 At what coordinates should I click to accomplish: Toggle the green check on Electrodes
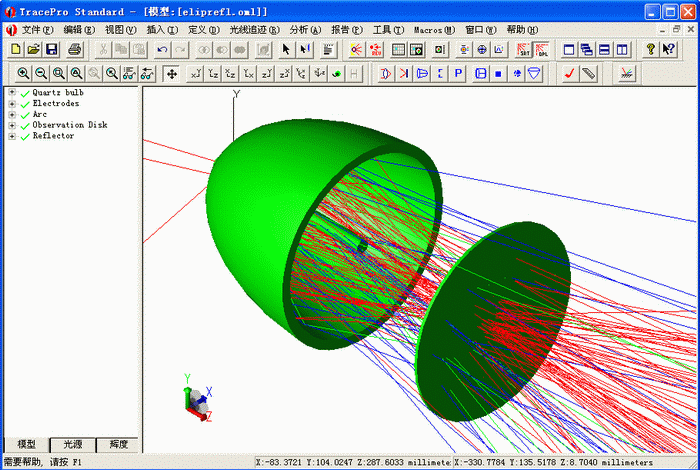point(25,104)
